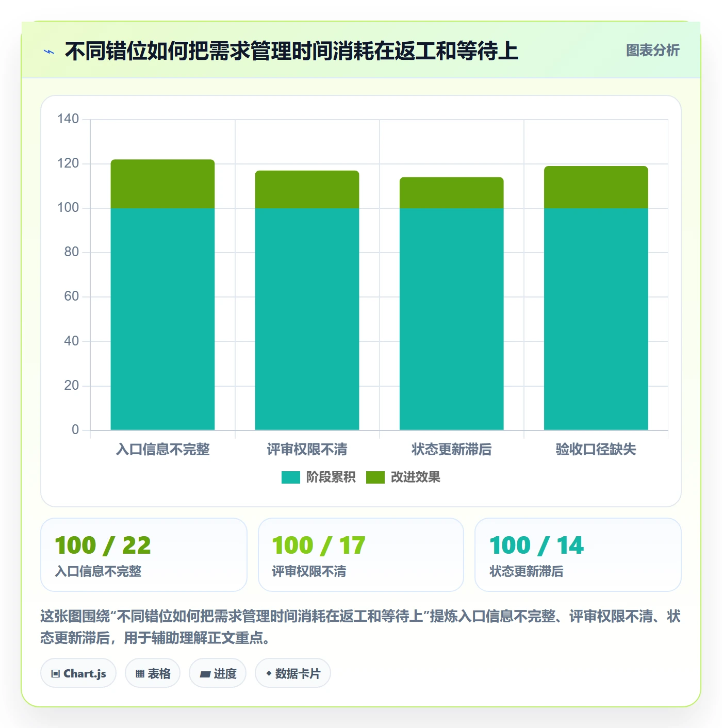Viewport: 722px width, 728px height.
Task: Click the chart title 不同错位如何把需求管理时间消耗在返工和等待上
Action: point(291,51)
